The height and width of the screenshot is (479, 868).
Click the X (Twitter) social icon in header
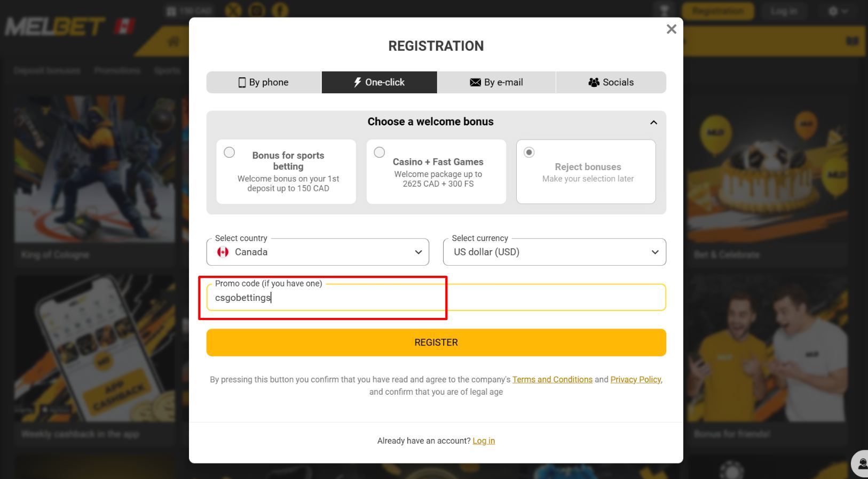[233, 10]
